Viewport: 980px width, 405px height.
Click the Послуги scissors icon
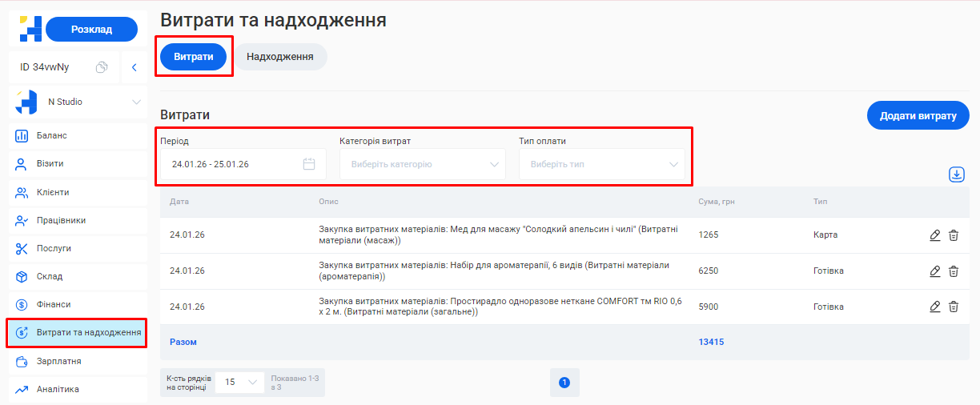coord(22,248)
